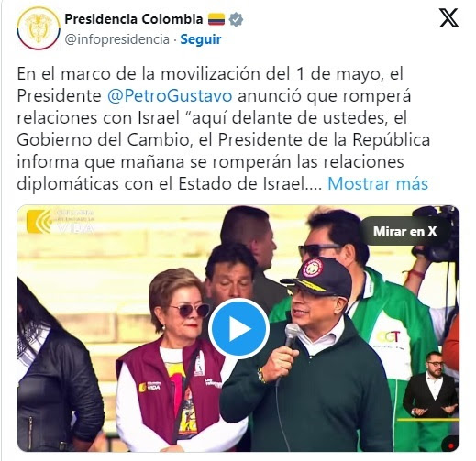Click the X logo in the tweet corner

[448, 18]
